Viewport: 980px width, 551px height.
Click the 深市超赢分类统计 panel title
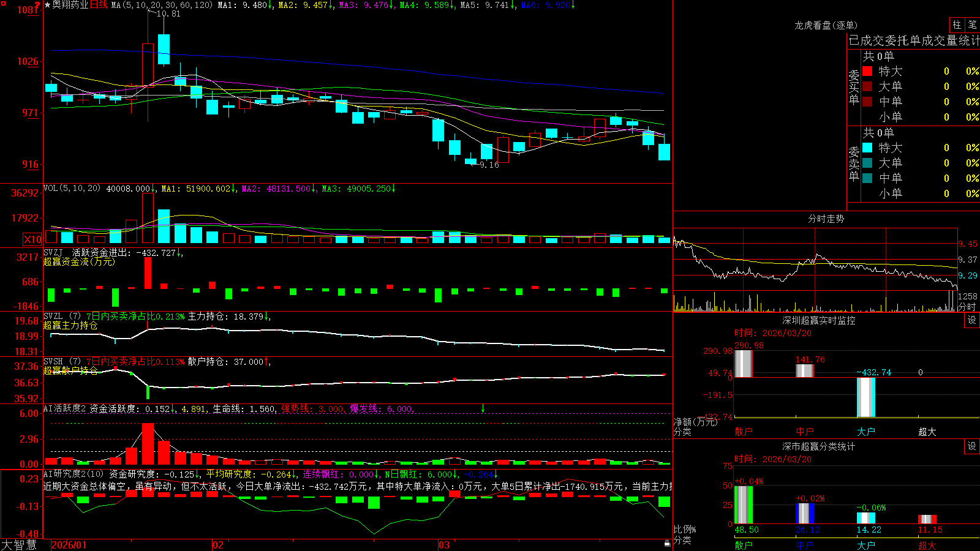pyautogui.click(x=819, y=446)
